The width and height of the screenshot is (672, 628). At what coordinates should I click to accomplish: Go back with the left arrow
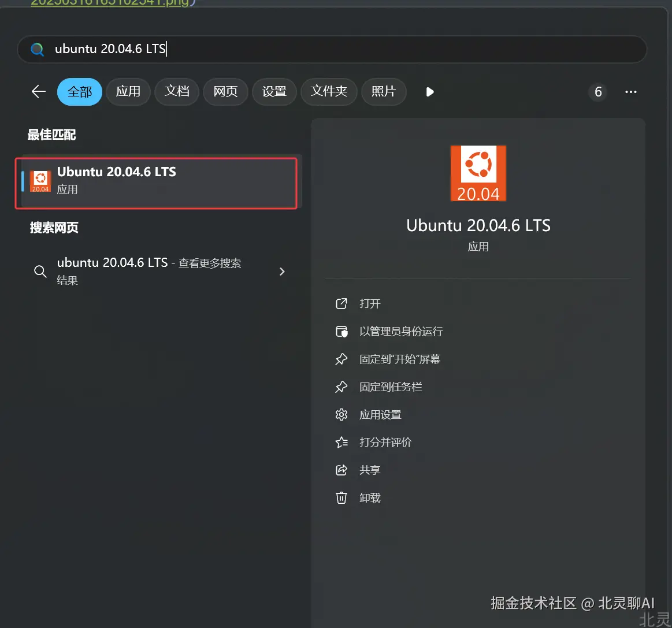[x=39, y=91]
